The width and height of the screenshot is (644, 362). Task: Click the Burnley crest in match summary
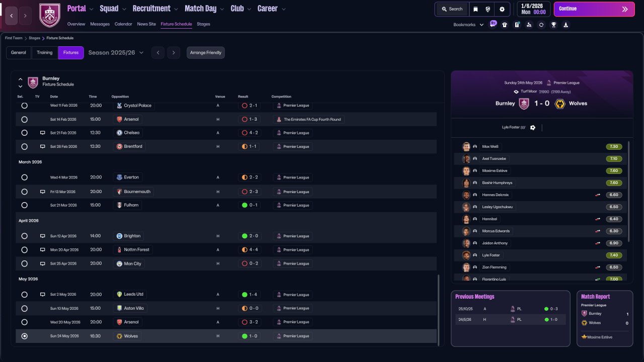524,104
